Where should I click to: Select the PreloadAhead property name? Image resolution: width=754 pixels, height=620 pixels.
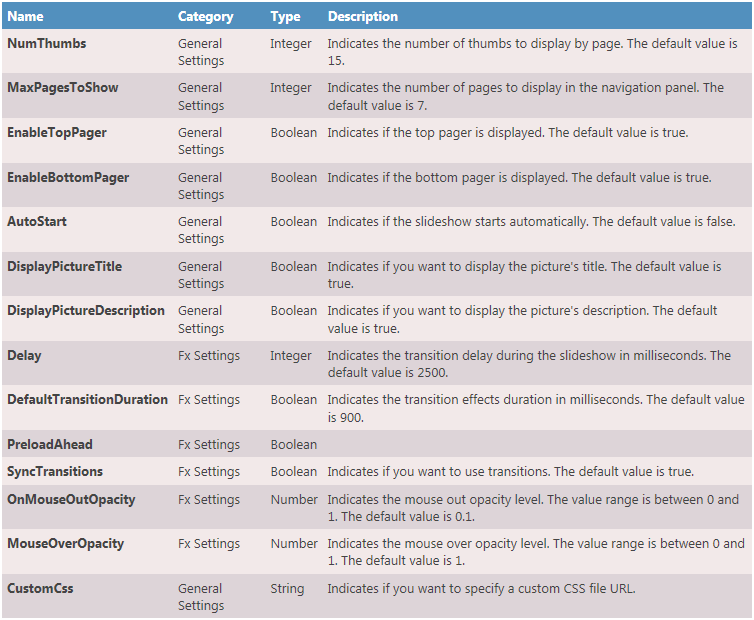point(50,444)
